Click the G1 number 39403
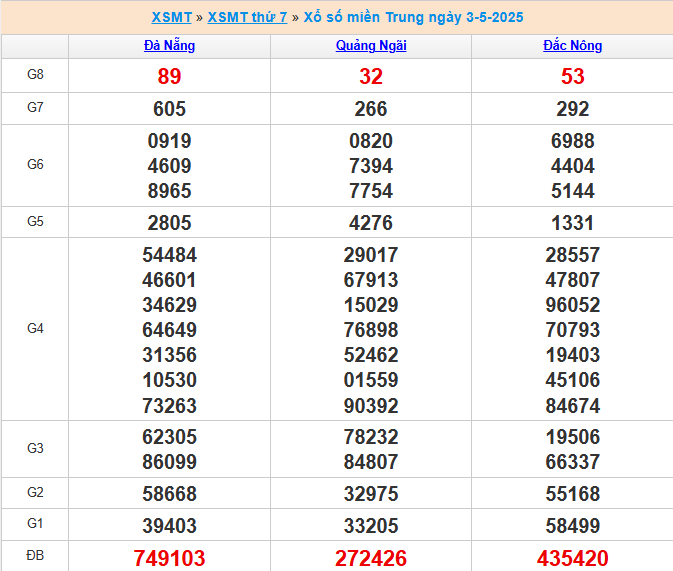673x571 pixels. (x=169, y=525)
